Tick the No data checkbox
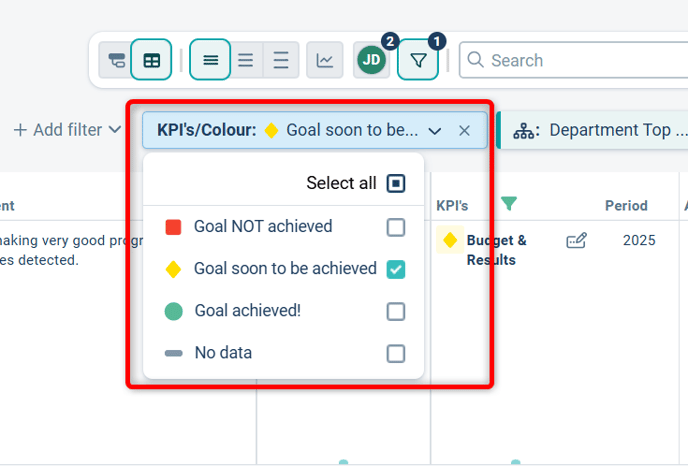Image resolution: width=688 pixels, height=466 pixels. pyautogui.click(x=396, y=353)
